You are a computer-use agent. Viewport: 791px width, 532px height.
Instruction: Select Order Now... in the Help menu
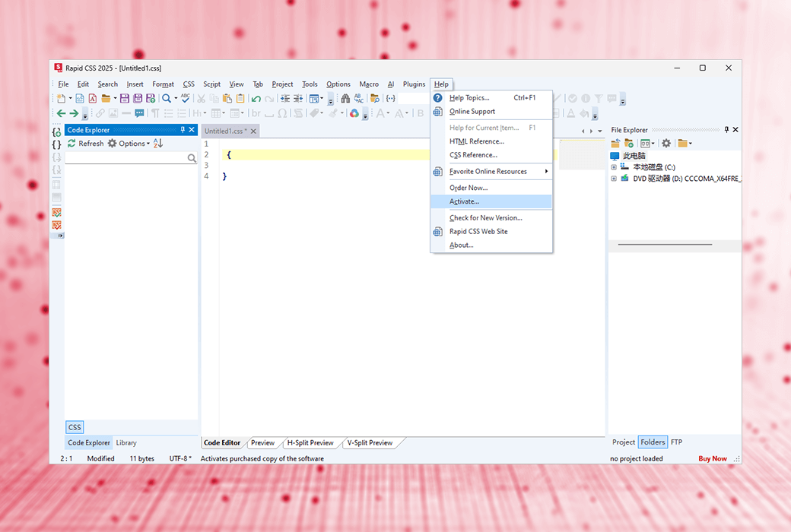491,188
